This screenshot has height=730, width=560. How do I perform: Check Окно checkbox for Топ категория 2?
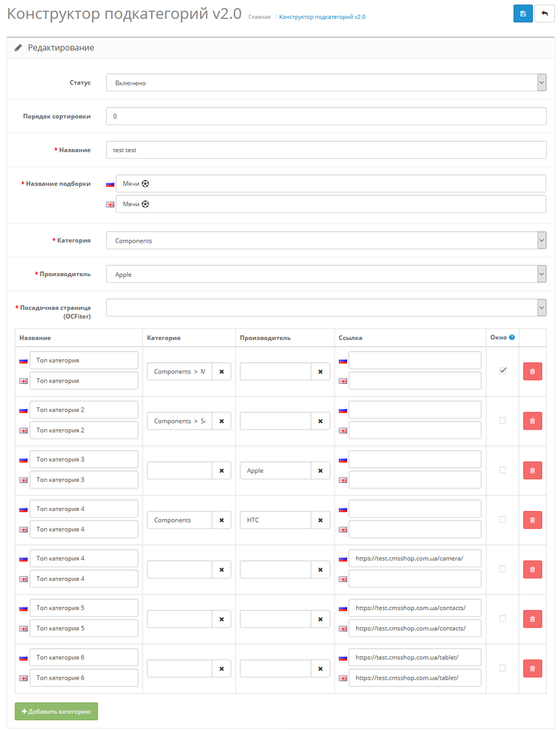[502, 420]
